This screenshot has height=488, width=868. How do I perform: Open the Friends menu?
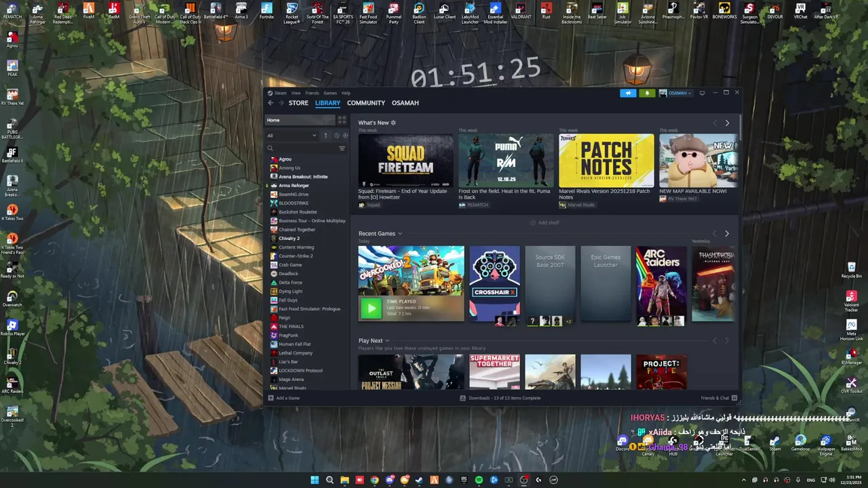(x=312, y=93)
